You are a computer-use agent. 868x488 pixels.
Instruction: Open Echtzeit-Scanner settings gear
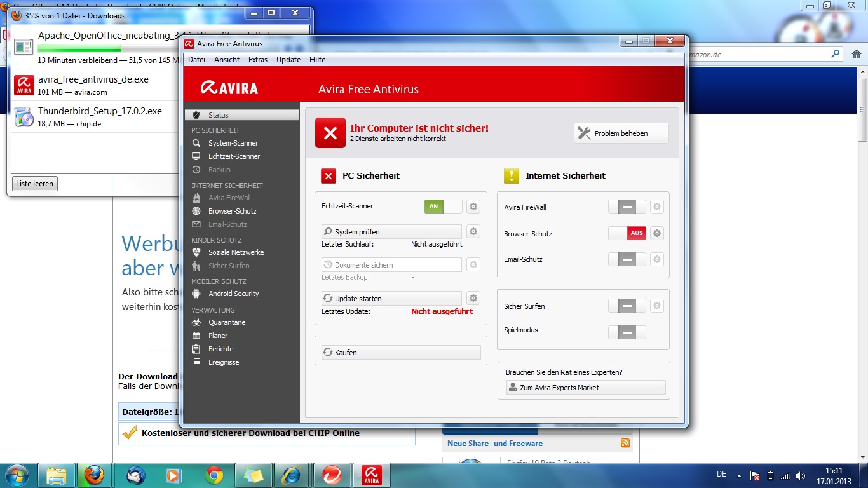point(473,207)
